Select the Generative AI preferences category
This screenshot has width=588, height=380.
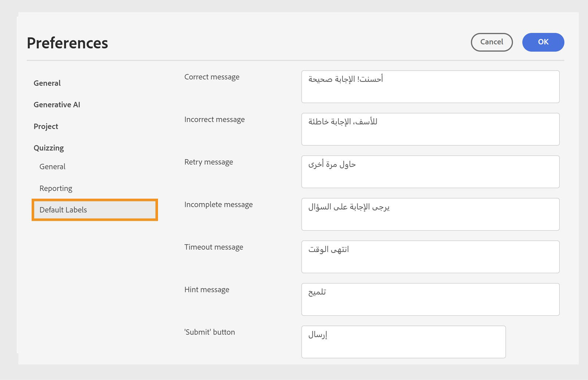(56, 104)
